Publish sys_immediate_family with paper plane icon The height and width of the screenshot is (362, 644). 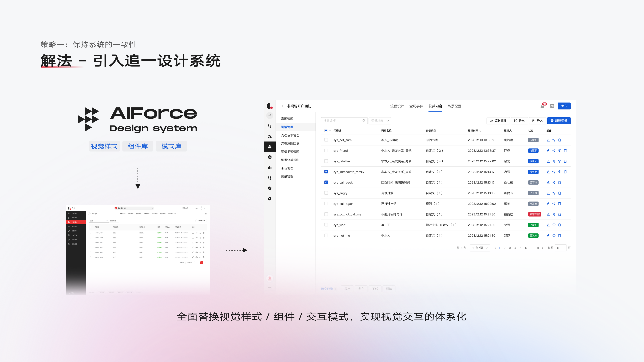[x=554, y=172]
